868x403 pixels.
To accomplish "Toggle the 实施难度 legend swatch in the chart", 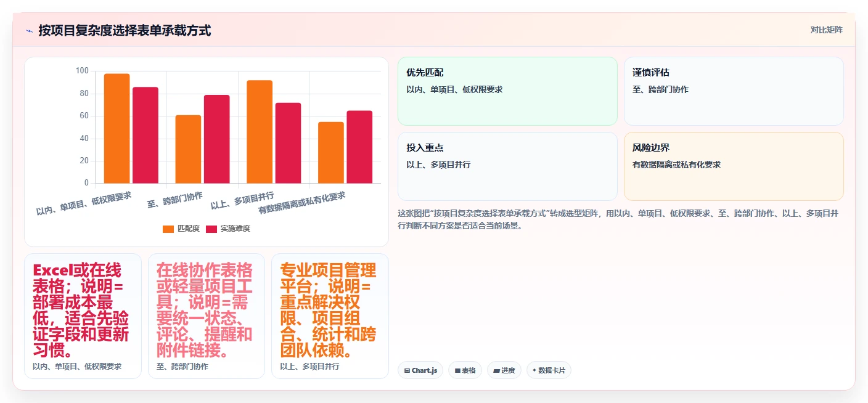I will pos(211,229).
